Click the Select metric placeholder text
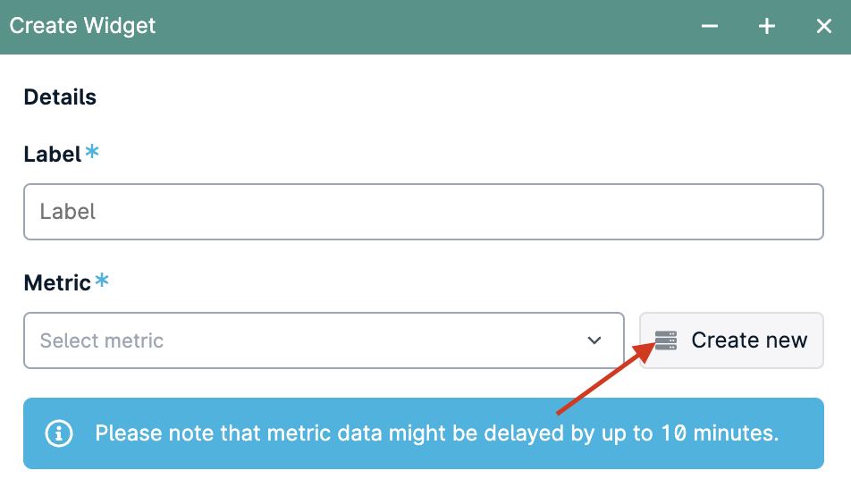The width and height of the screenshot is (851, 504). coord(102,340)
